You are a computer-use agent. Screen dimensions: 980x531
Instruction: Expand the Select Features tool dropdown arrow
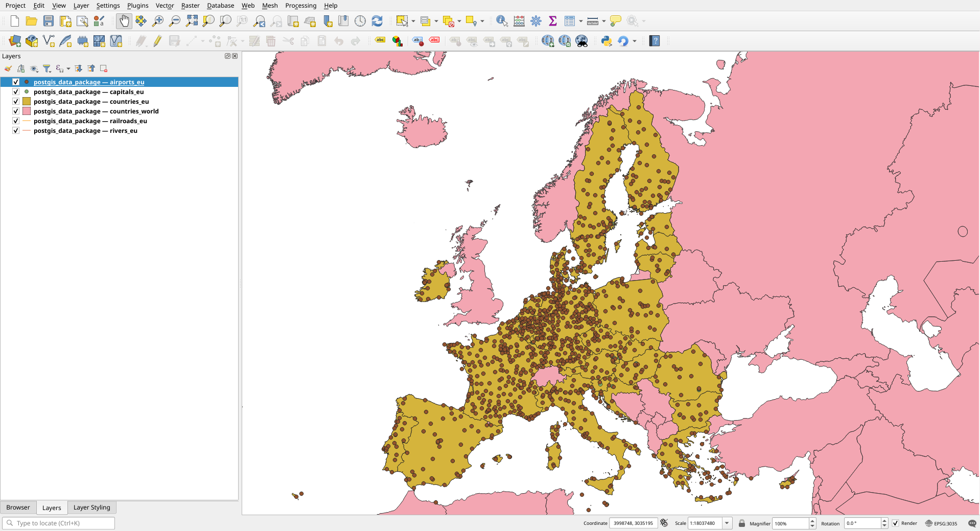pos(413,21)
